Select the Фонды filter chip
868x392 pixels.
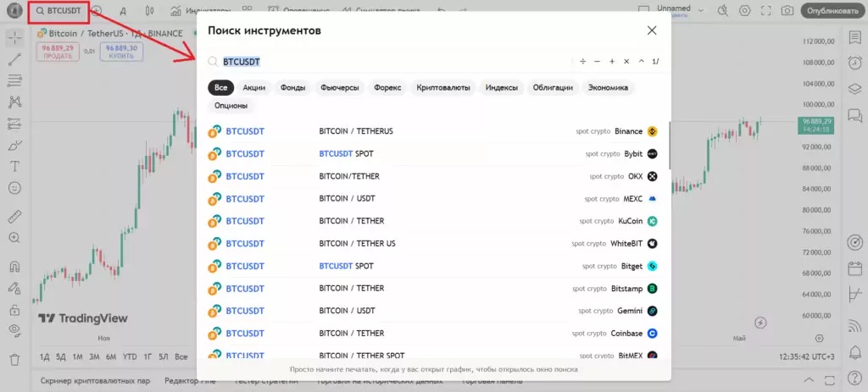292,87
